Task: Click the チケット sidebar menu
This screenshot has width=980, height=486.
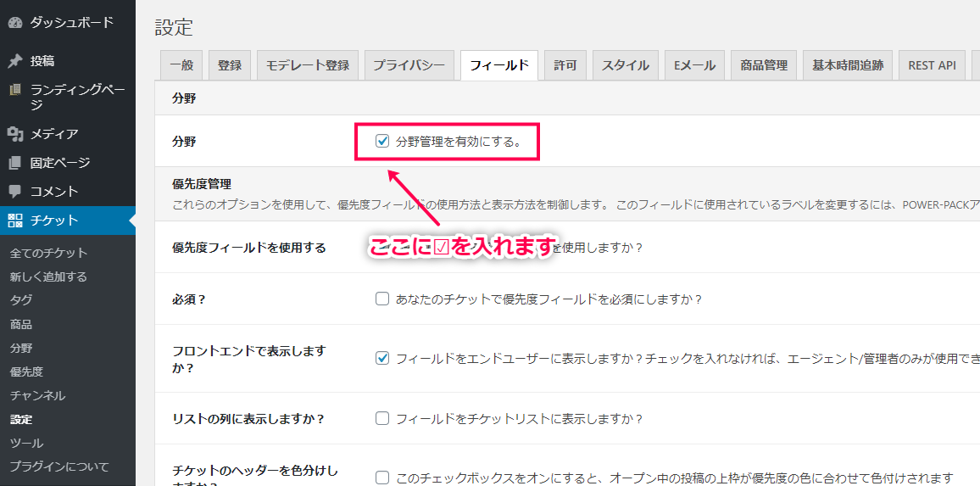Action: (x=68, y=221)
